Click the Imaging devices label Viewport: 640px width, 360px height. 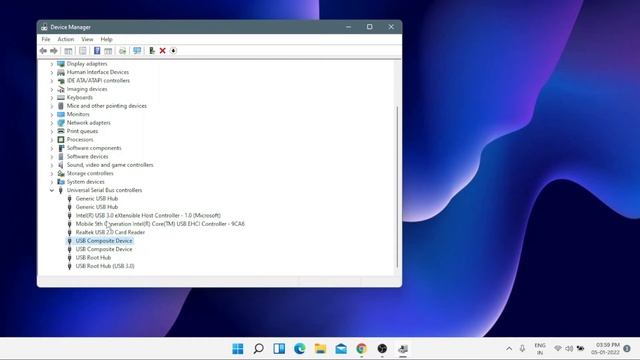point(87,89)
